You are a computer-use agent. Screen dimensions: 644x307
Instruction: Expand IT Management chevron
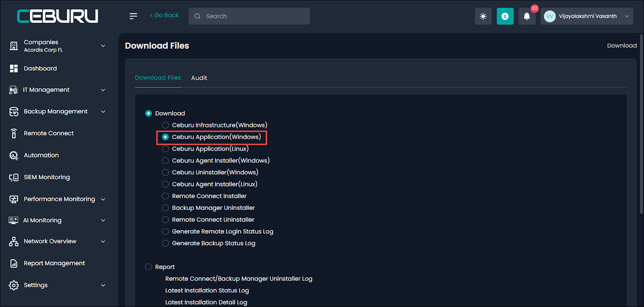pyautogui.click(x=103, y=90)
